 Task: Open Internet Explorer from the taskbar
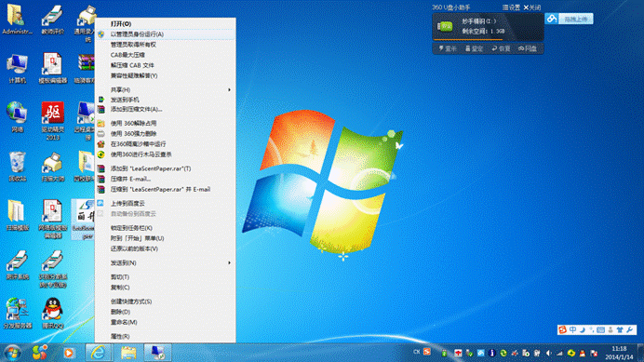pyautogui.click(x=99, y=353)
